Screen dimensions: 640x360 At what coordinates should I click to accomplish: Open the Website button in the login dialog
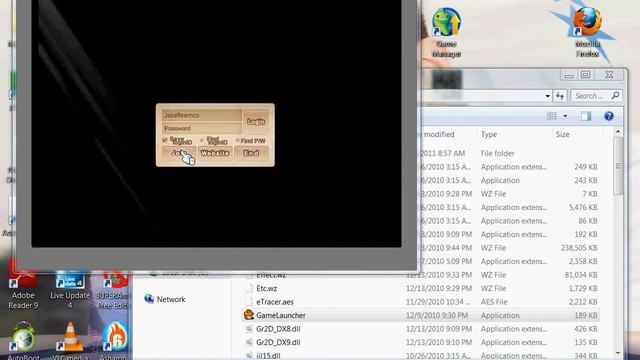click(x=215, y=153)
